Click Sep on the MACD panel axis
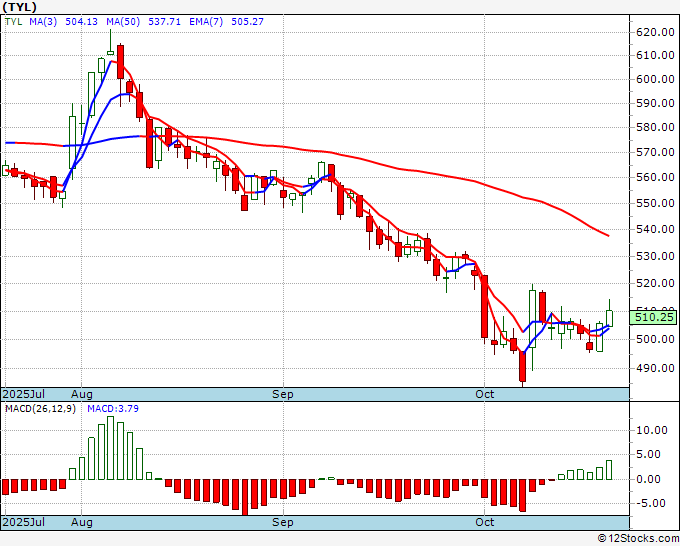 coord(283,522)
